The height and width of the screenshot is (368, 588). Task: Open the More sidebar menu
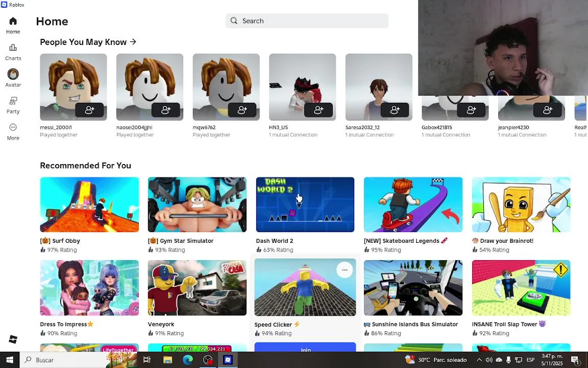coord(13,132)
